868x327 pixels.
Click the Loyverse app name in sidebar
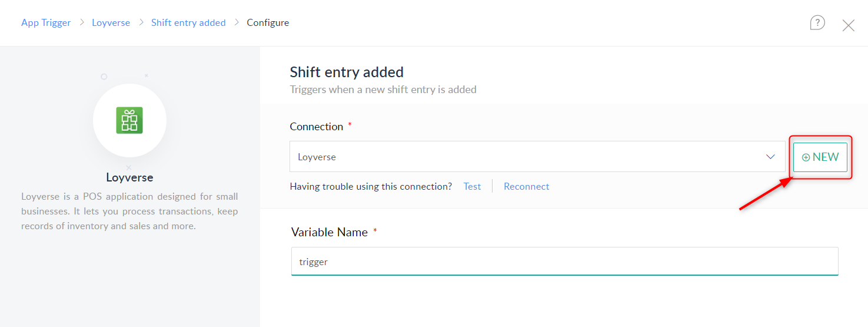(x=129, y=177)
